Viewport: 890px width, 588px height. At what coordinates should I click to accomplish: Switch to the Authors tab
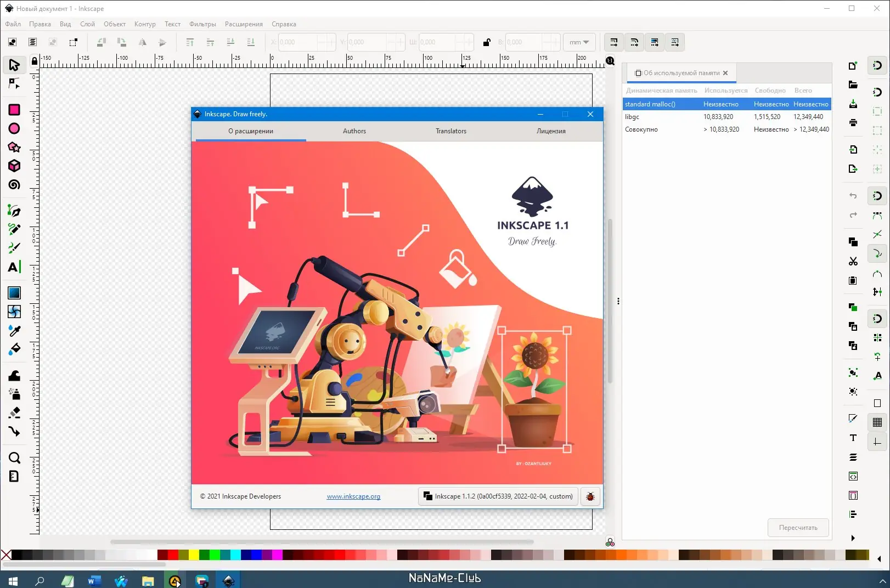pyautogui.click(x=354, y=131)
